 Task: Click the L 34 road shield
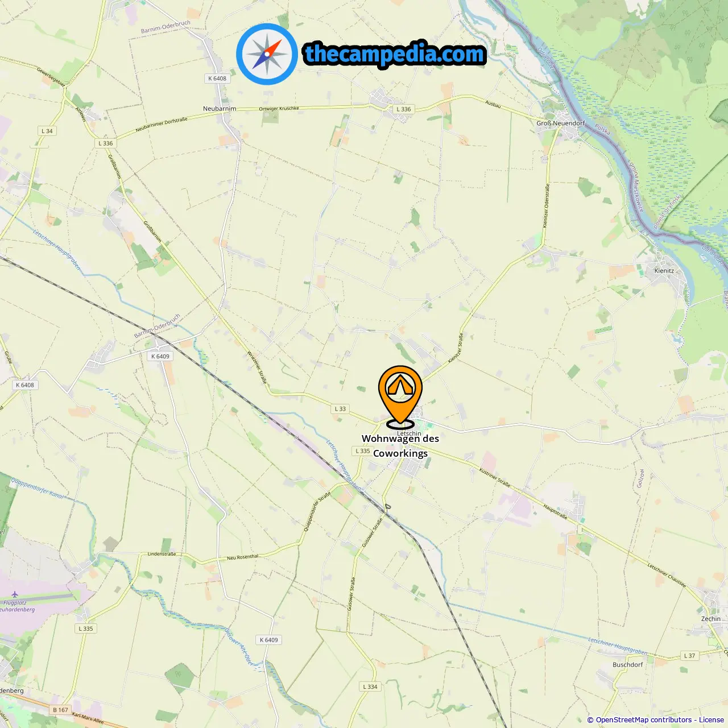click(x=47, y=131)
